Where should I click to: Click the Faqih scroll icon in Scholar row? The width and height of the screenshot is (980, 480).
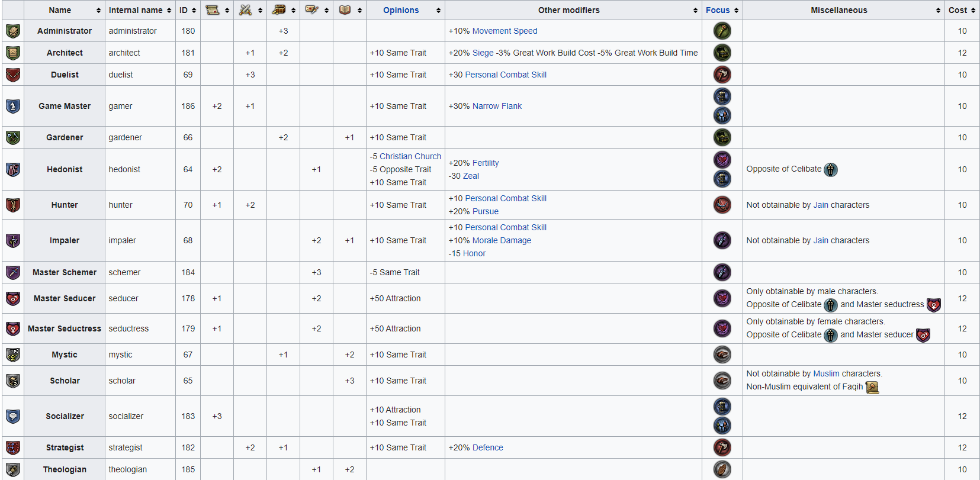(x=872, y=387)
